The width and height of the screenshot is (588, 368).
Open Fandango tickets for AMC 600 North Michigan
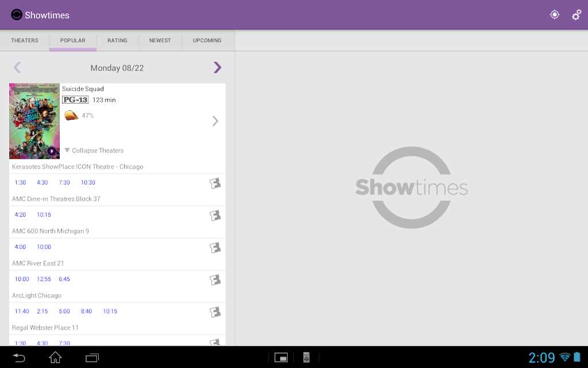pyautogui.click(x=215, y=248)
